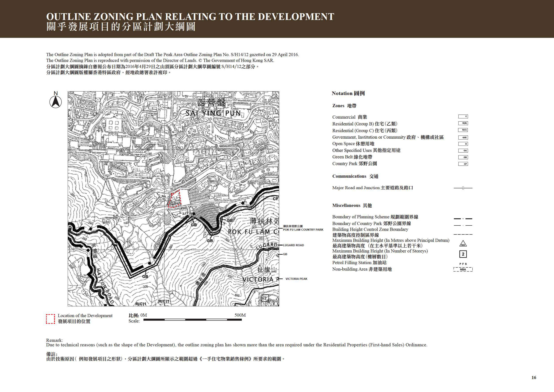Click the north arrow compass icon
The width and height of the screenshot is (554, 392).
click(55, 102)
